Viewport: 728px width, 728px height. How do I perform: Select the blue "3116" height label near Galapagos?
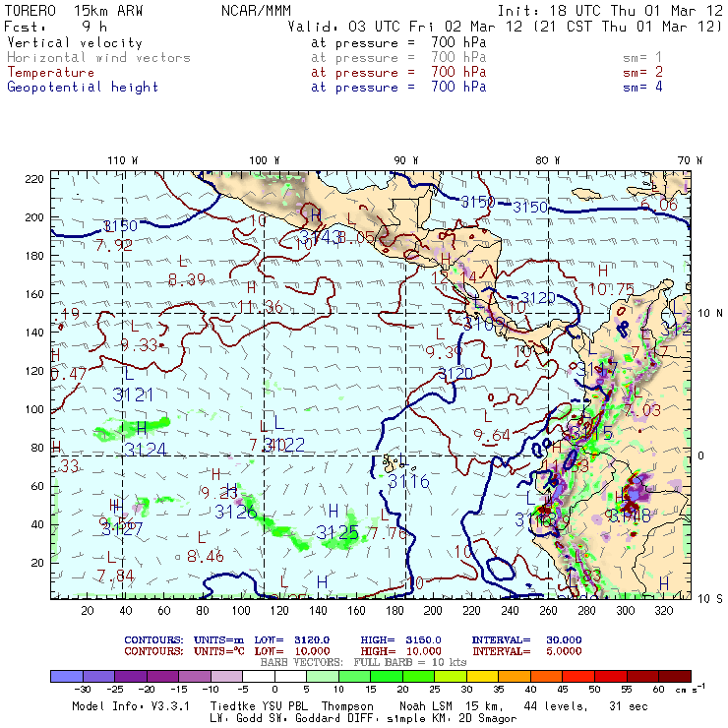point(408,481)
